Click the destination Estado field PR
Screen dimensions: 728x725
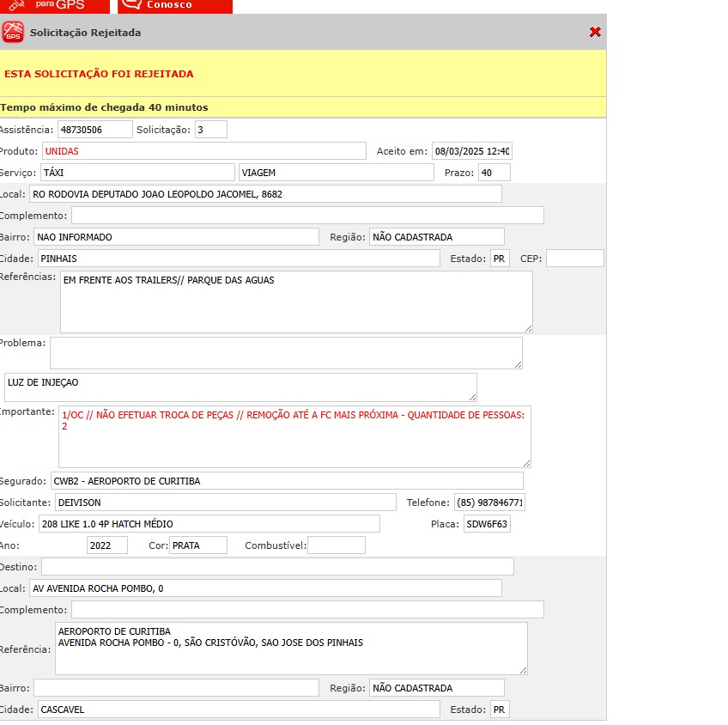tap(500, 709)
